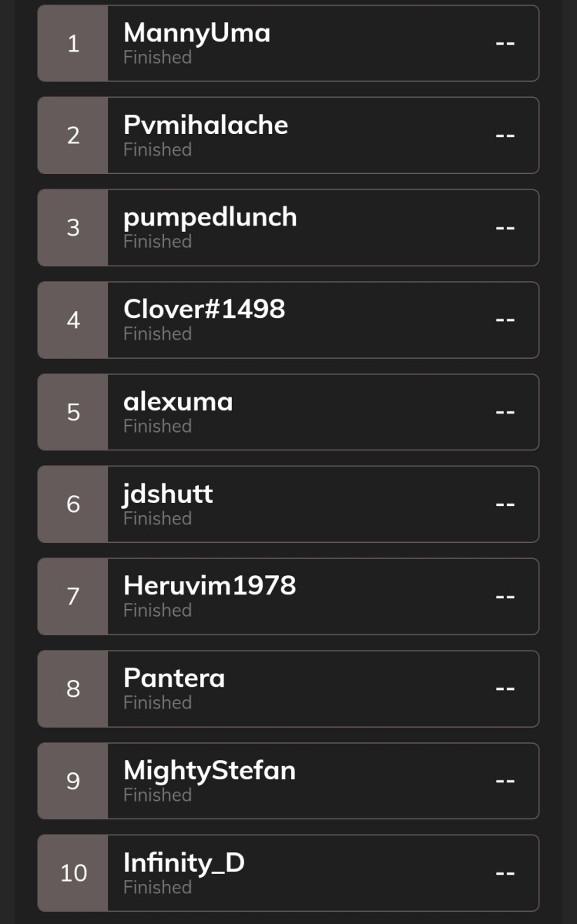577x924 pixels.
Task: Select the Pvmihalache player row
Action: pos(288,136)
